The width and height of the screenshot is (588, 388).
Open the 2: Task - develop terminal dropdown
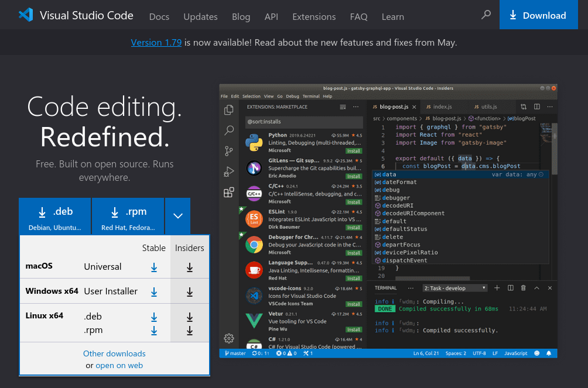(455, 288)
